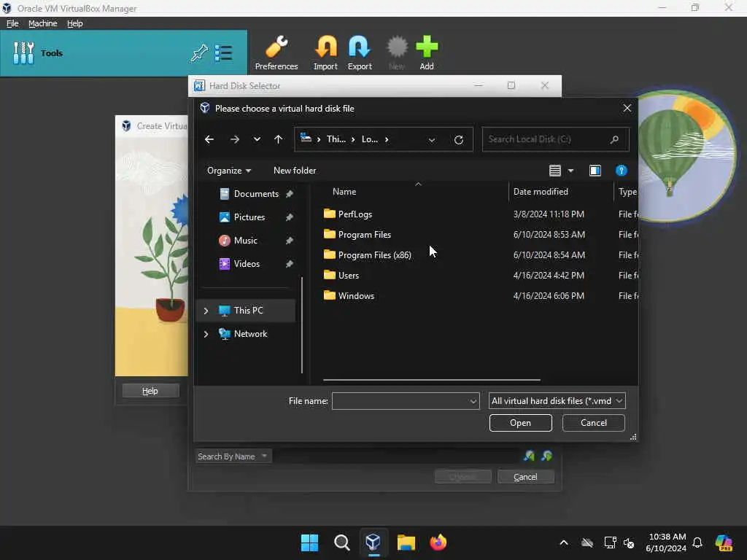
Task: Go back in file dialog
Action: coord(209,139)
